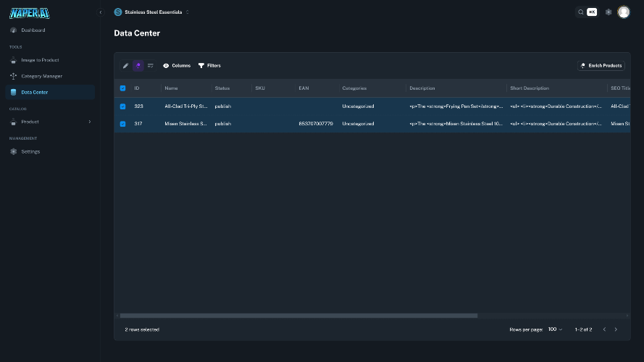Viewport: 644px width, 362px height.
Task: Click the Data Center database icon
Action: click(13, 93)
